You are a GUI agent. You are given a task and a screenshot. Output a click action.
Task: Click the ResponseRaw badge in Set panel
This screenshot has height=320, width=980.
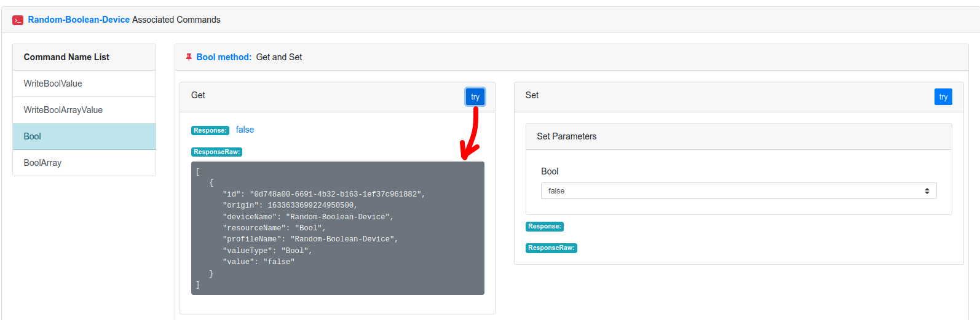[551, 248]
